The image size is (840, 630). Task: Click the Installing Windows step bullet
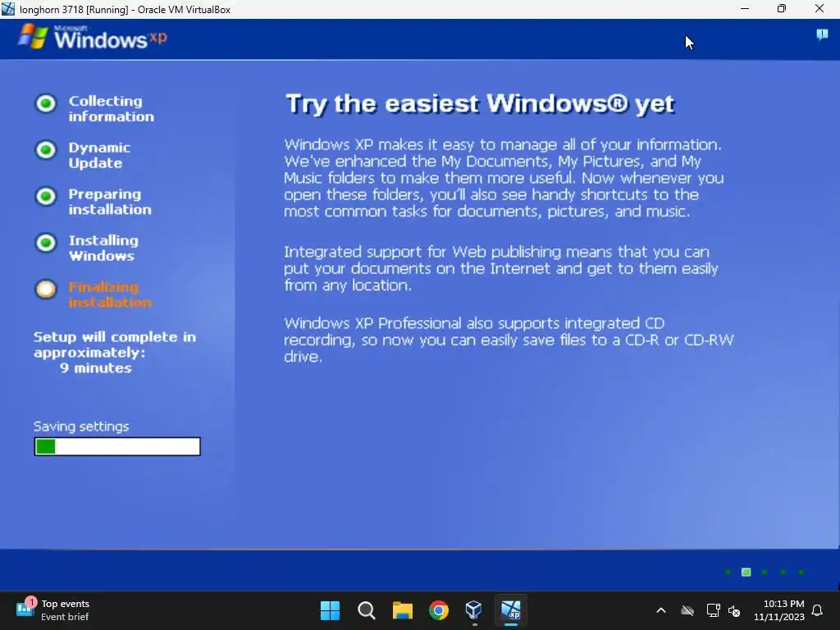46,243
